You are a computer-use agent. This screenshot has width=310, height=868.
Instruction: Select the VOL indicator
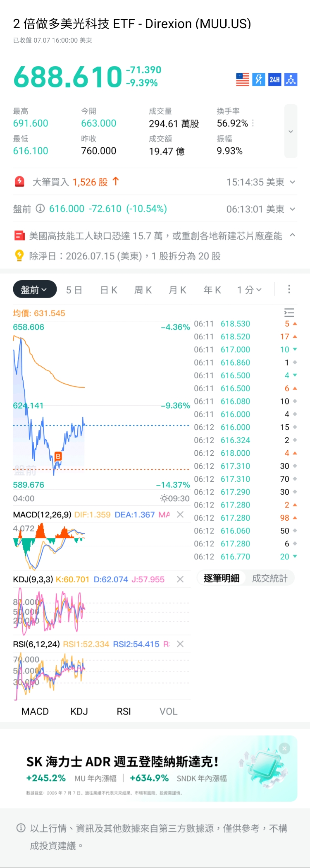click(168, 712)
